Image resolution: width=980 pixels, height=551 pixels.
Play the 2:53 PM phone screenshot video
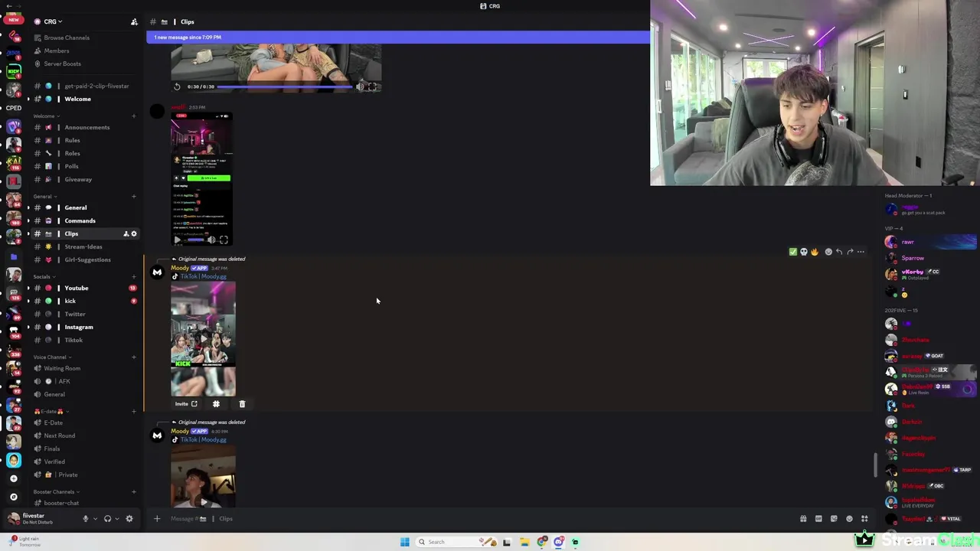point(177,240)
